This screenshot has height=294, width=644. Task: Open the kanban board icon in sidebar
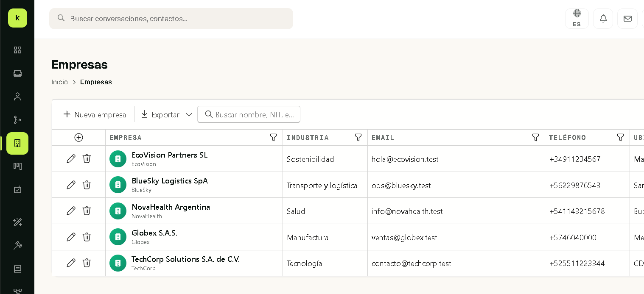pyautogui.click(x=17, y=166)
